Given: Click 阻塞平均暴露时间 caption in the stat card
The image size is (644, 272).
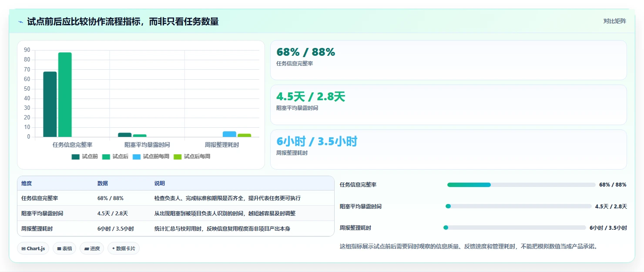Looking at the screenshot, I should coord(297,108).
